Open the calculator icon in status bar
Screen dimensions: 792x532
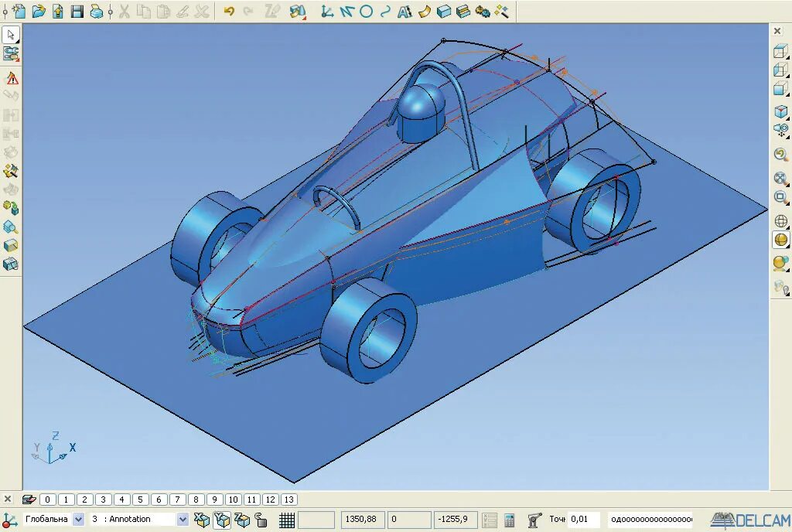coord(509,520)
